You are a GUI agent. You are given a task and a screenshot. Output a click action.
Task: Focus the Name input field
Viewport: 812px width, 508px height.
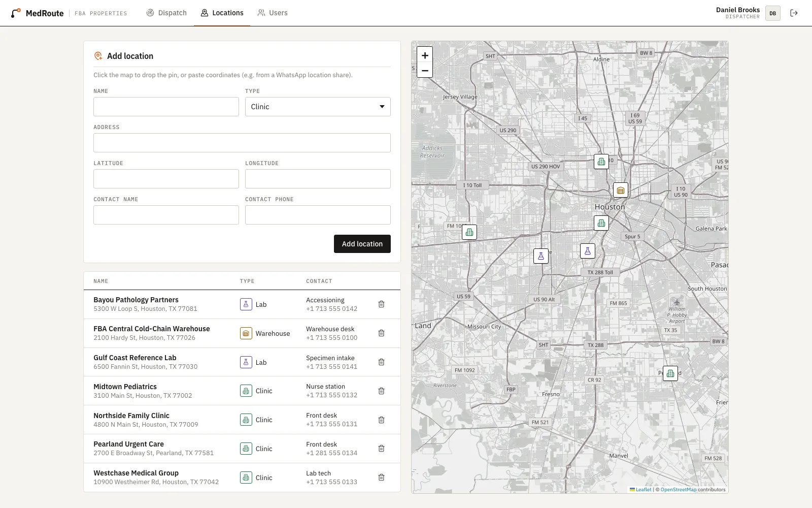166,107
